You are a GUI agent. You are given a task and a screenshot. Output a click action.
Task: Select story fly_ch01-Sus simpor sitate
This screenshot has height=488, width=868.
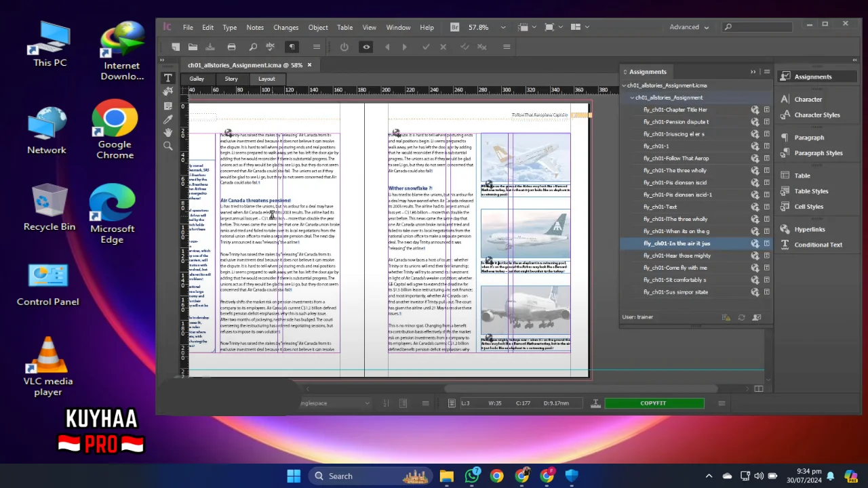click(675, 292)
